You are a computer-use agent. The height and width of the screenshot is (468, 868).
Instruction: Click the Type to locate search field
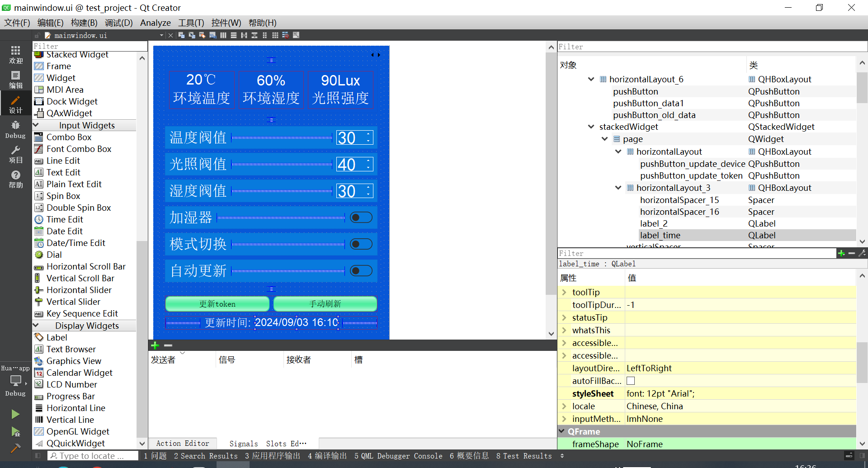pos(93,456)
